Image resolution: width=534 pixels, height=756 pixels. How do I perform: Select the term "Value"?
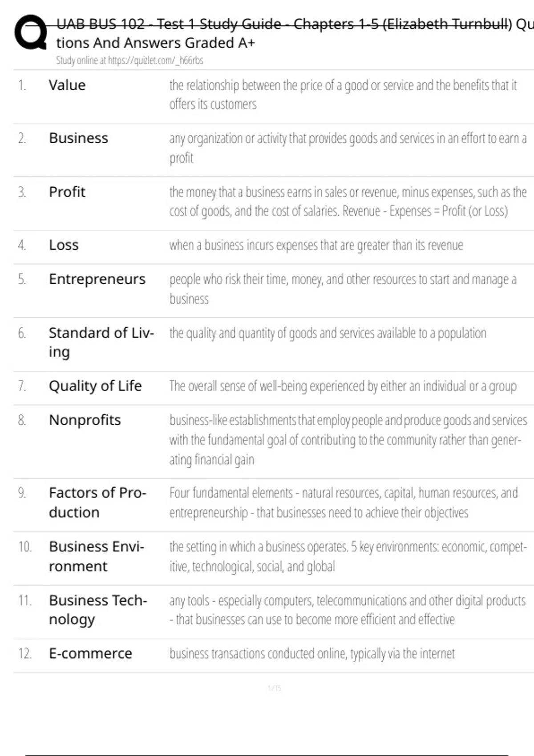67,85
